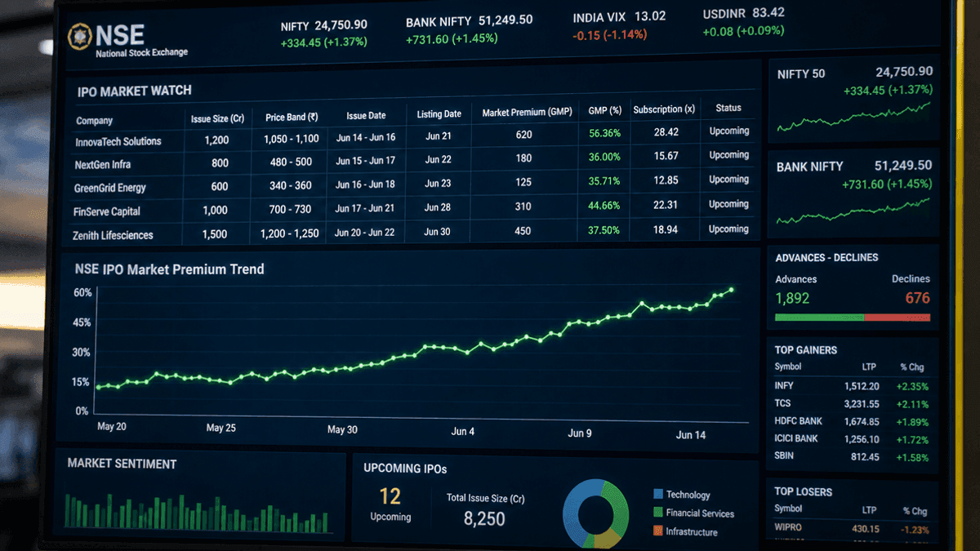Viewport: 980px width, 551px height.
Task: Click the green Advances portion of ratio bar
Action: click(819, 318)
